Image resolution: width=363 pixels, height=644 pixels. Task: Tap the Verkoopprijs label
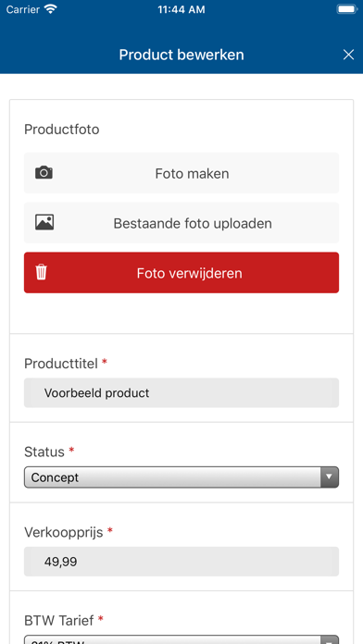tap(64, 532)
